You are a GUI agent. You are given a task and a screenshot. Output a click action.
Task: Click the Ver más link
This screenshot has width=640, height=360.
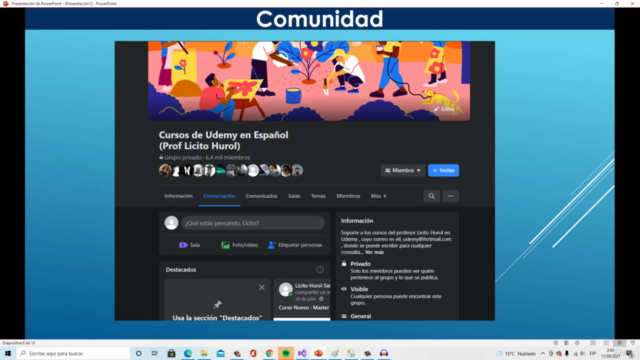tap(374, 252)
